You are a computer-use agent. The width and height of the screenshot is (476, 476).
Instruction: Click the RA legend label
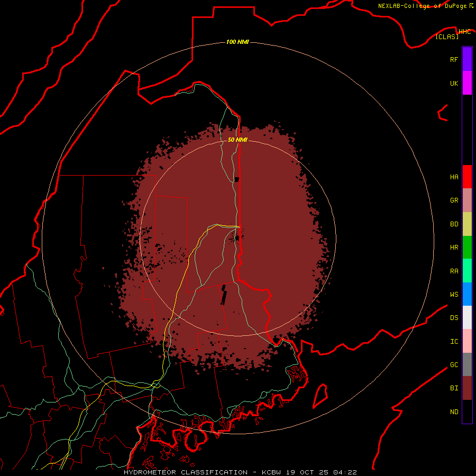click(x=454, y=271)
